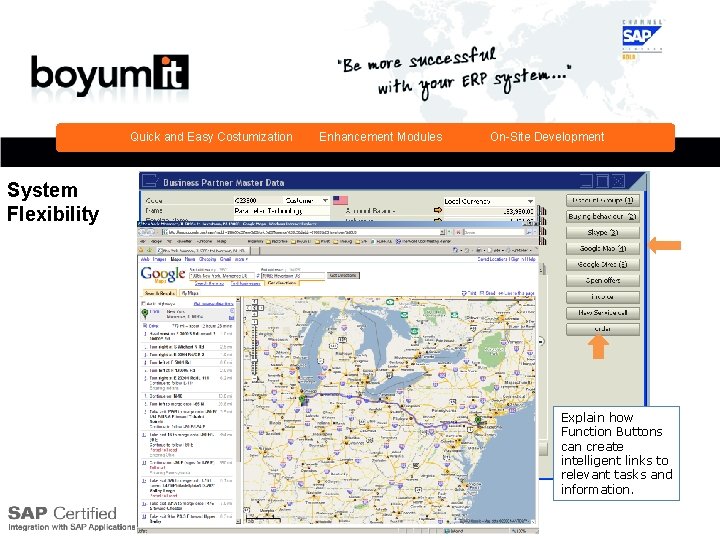Click the boyum it logo
The image size is (720, 540).
pyautogui.click(x=110, y=74)
